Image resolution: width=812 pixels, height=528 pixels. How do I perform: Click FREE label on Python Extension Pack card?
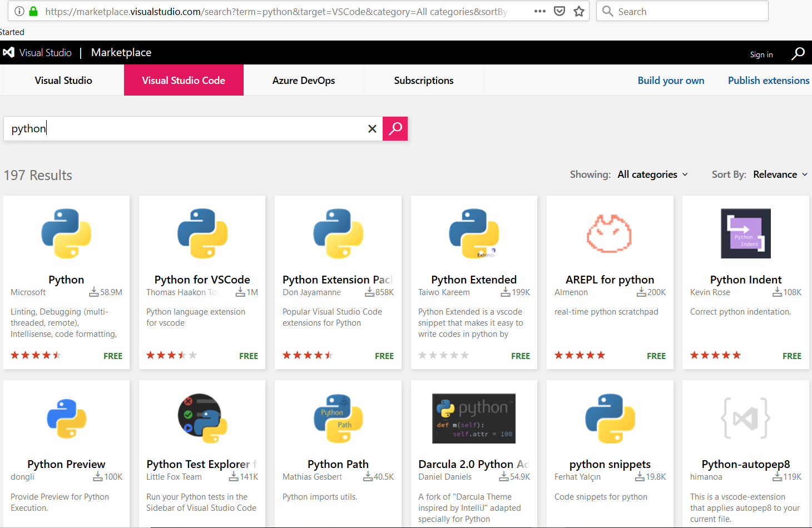[x=384, y=356]
